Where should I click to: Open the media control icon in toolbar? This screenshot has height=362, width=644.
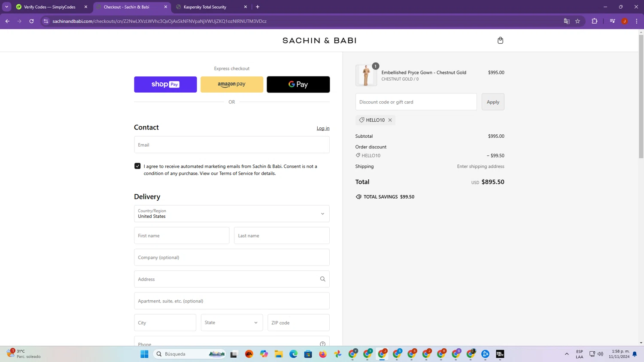click(613, 21)
